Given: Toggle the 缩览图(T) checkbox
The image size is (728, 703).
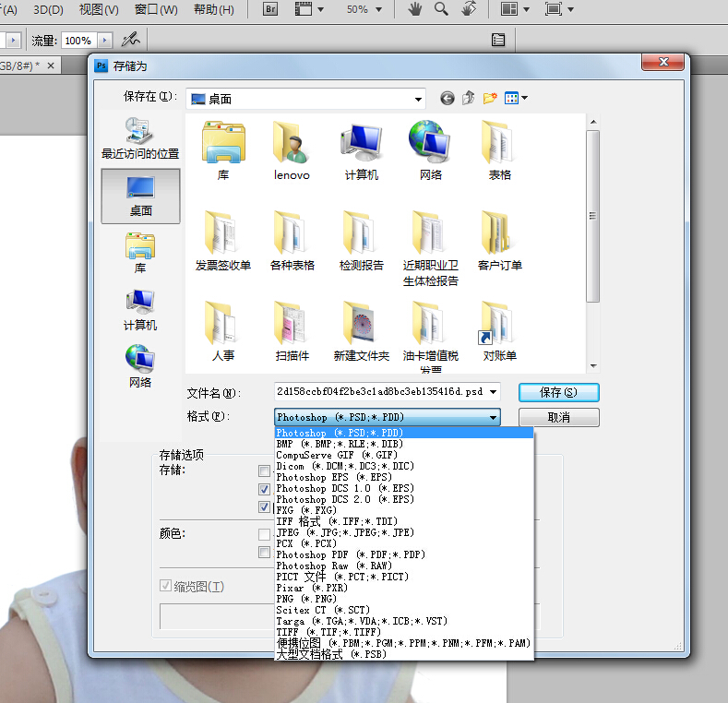Looking at the screenshot, I should click(x=165, y=586).
